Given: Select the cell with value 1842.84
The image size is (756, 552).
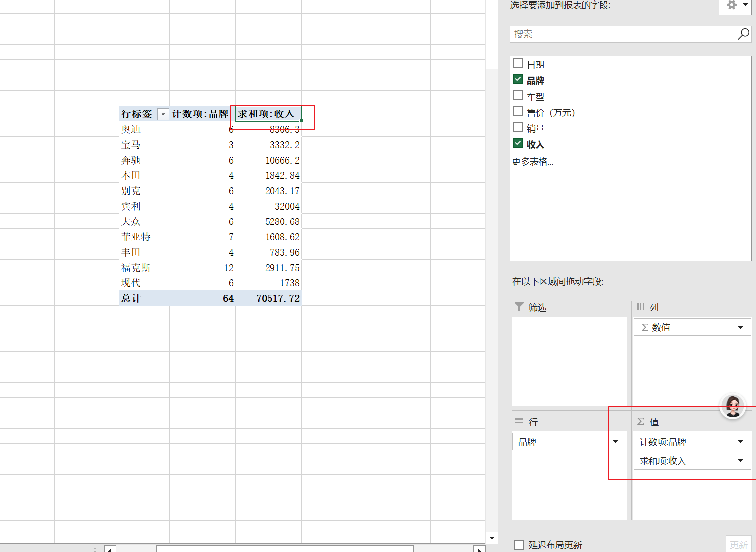Looking at the screenshot, I should [x=268, y=175].
